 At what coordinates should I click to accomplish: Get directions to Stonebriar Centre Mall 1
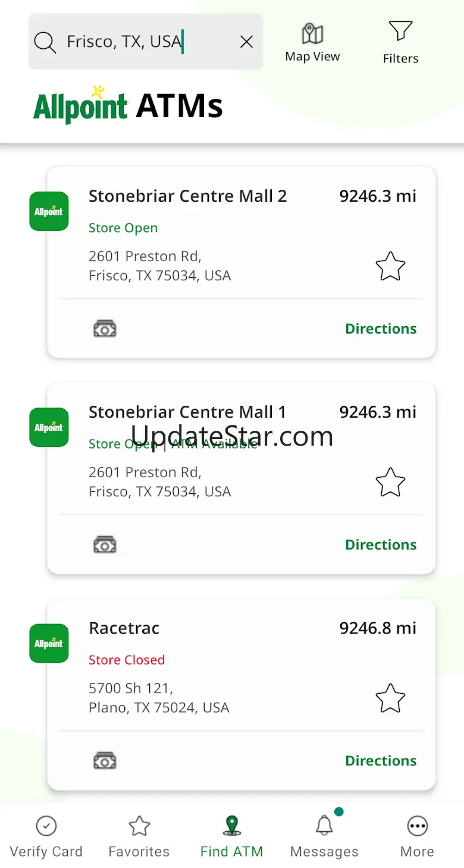pyautogui.click(x=381, y=544)
